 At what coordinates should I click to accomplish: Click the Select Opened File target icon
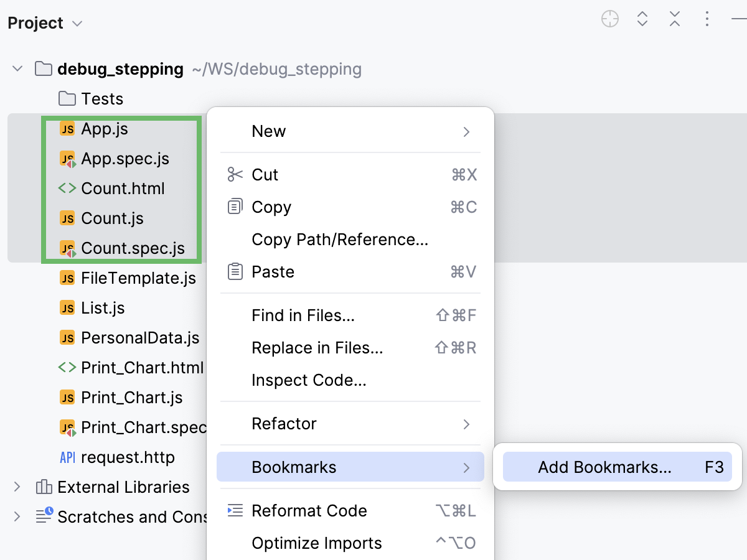pyautogui.click(x=609, y=19)
